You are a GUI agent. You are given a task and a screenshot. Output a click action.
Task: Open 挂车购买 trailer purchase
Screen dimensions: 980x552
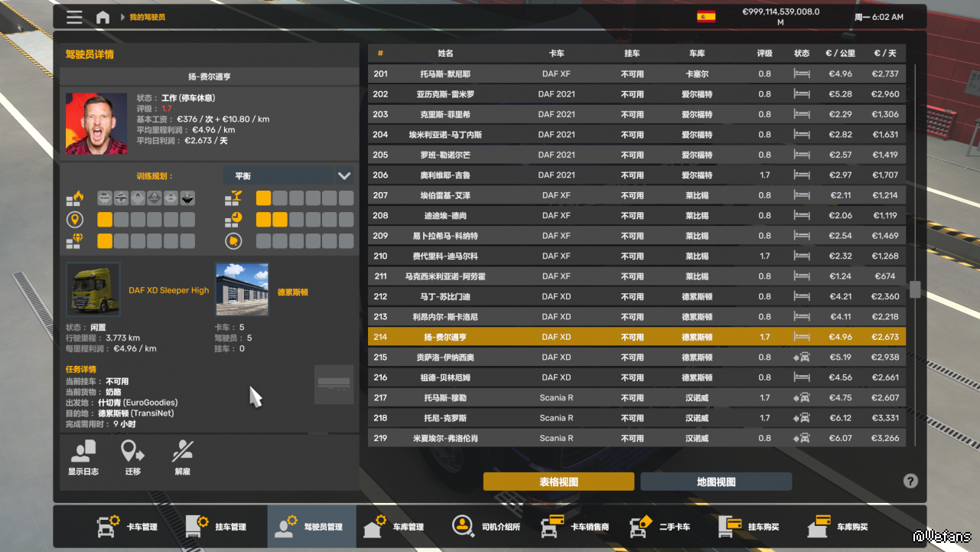[748, 527]
